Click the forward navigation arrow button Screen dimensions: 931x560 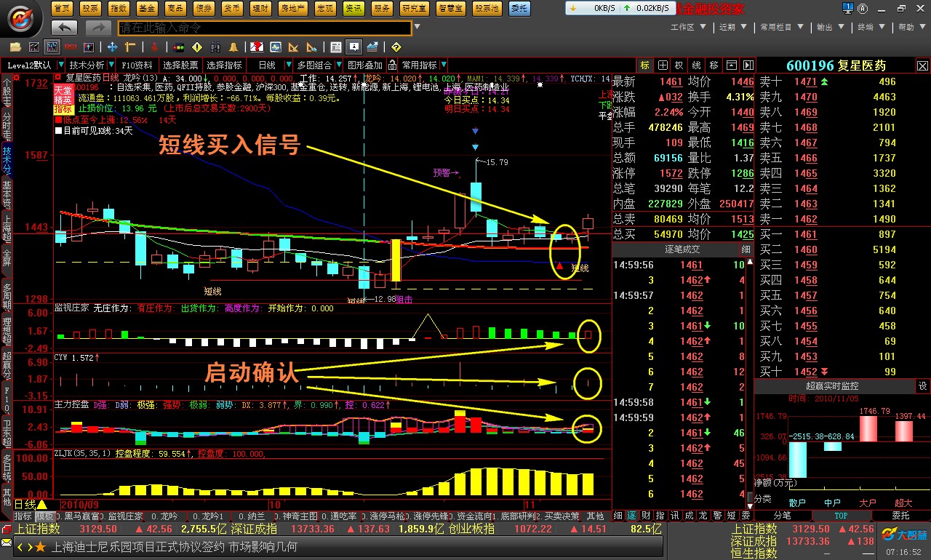coord(97,28)
